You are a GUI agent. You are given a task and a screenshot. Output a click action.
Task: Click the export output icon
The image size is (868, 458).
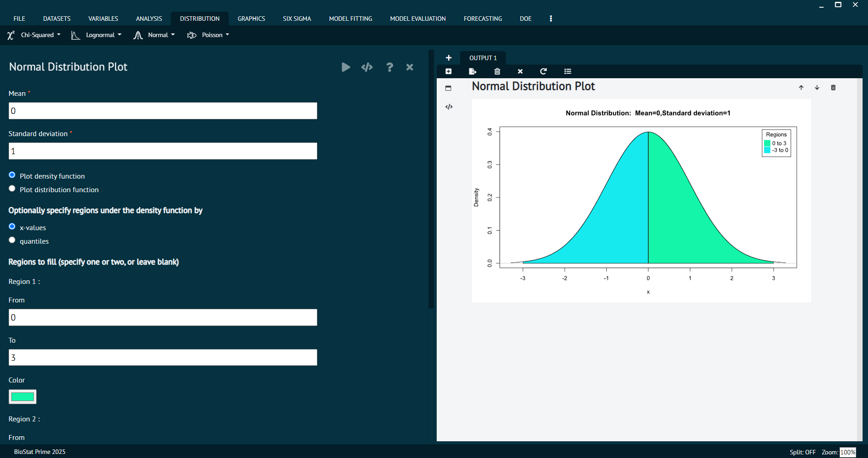coord(473,71)
